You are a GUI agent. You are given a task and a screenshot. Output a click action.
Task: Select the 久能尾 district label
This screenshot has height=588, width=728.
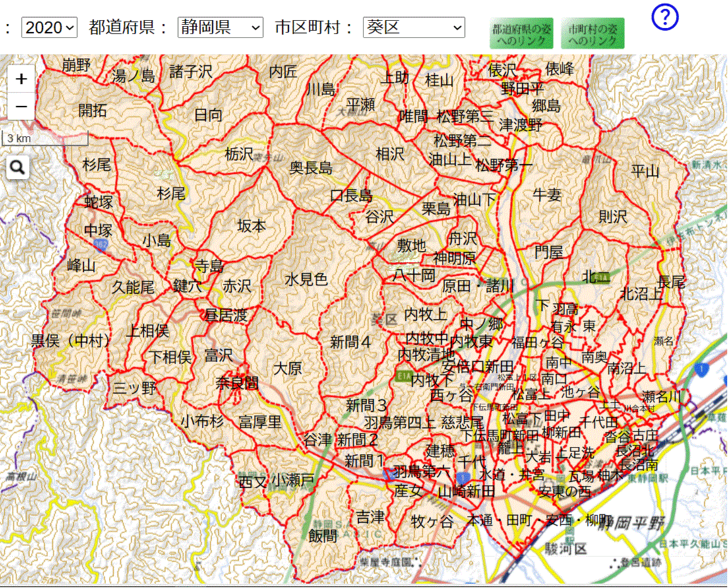click(x=133, y=287)
